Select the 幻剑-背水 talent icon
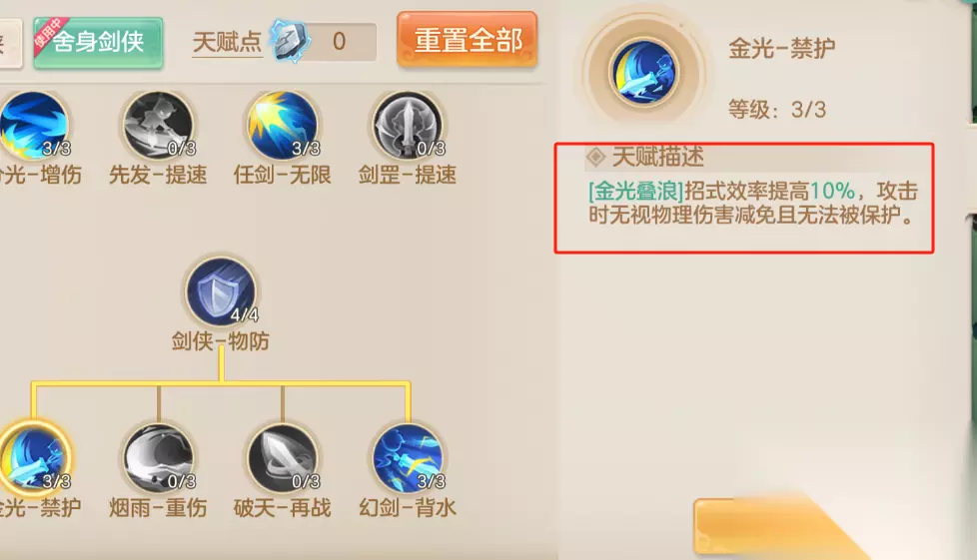Screen dimensions: 977x560 pyautogui.click(x=408, y=460)
